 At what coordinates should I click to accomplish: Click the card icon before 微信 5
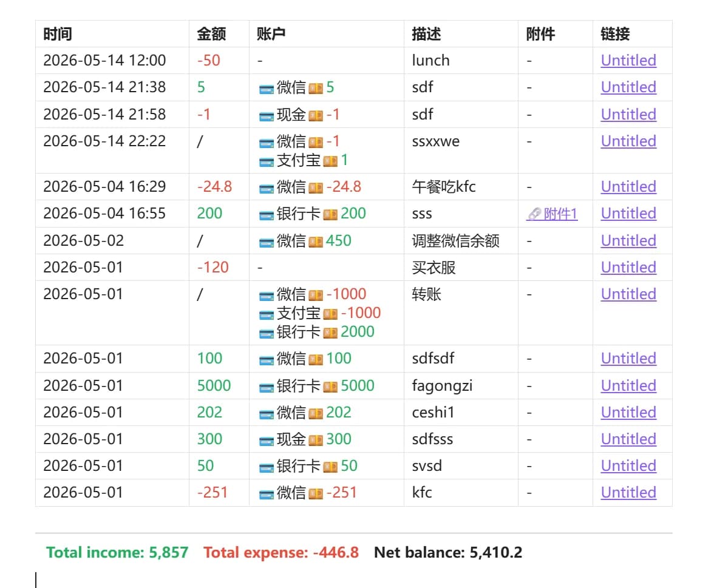[267, 89]
